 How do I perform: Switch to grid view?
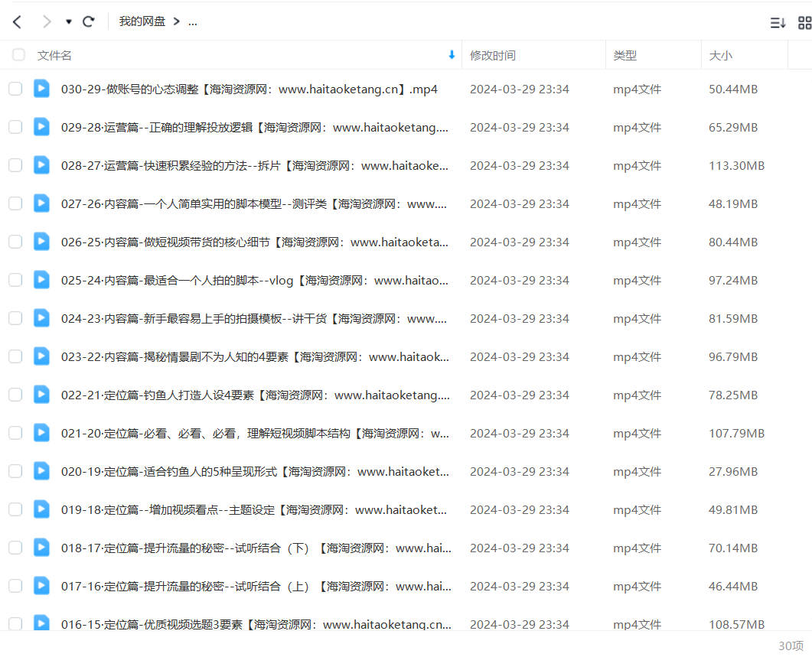pos(805,22)
